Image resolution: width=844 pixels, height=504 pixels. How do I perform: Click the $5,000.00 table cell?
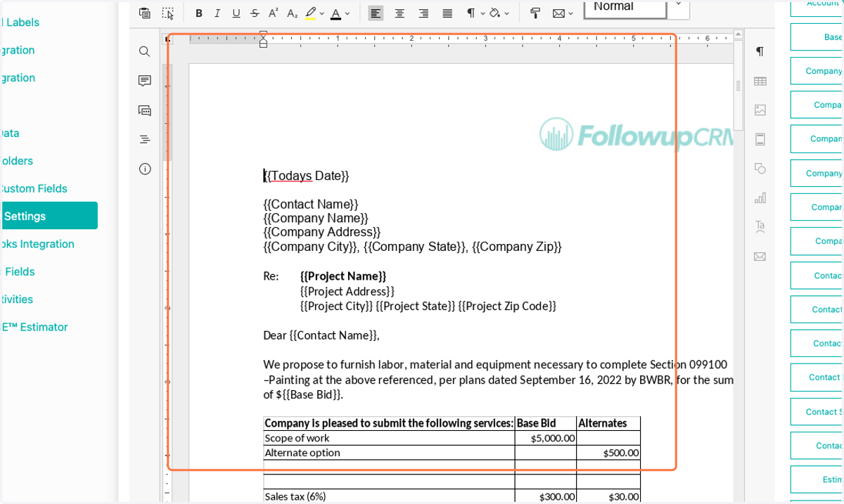pos(546,438)
